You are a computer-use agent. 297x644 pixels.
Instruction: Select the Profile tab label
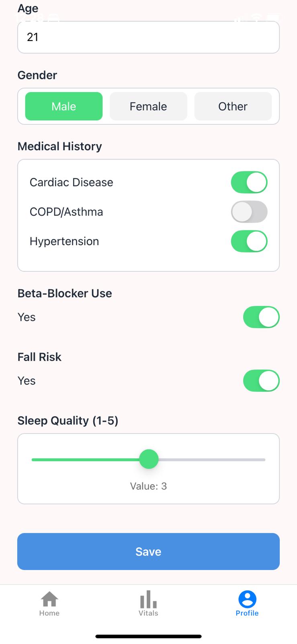coord(247,613)
